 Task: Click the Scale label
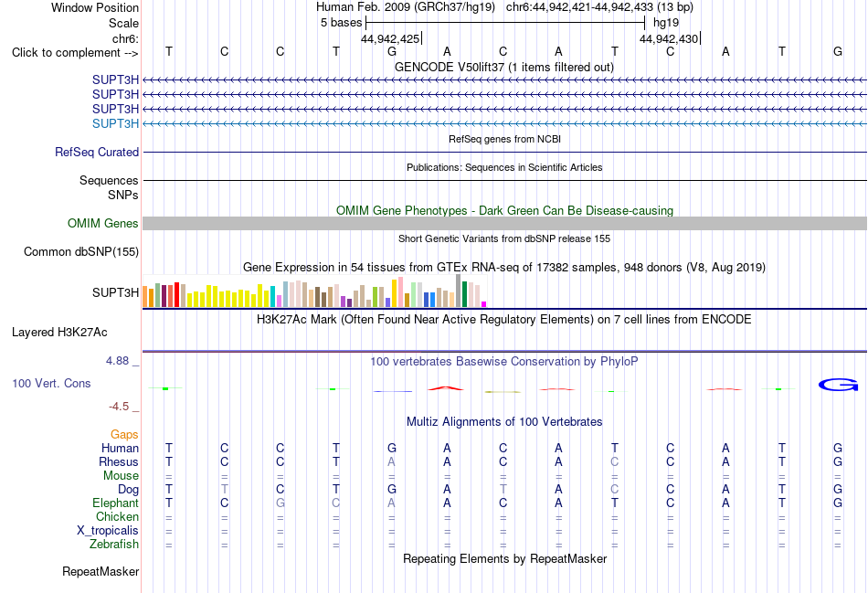pos(123,23)
